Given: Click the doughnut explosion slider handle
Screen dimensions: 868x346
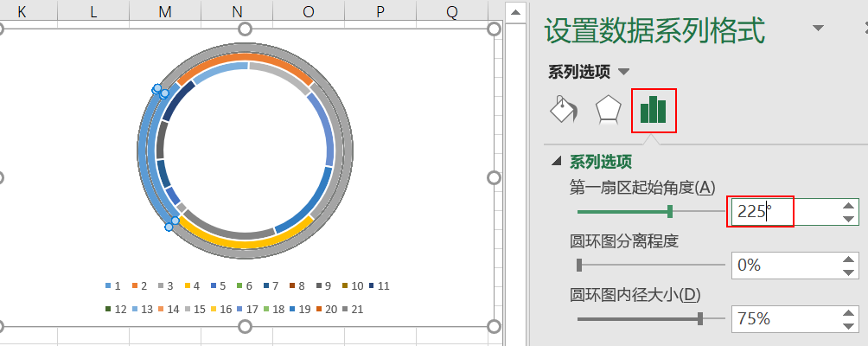Looking at the screenshot, I should [579, 265].
